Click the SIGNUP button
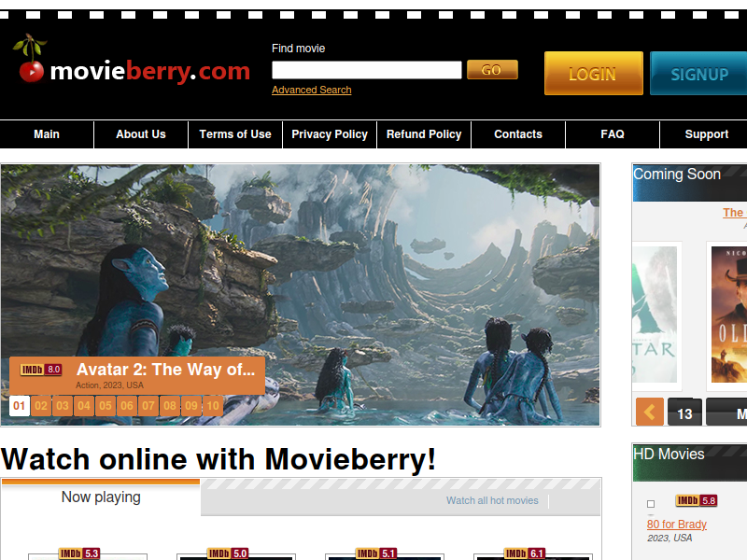This screenshot has width=747, height=560. 698,74
